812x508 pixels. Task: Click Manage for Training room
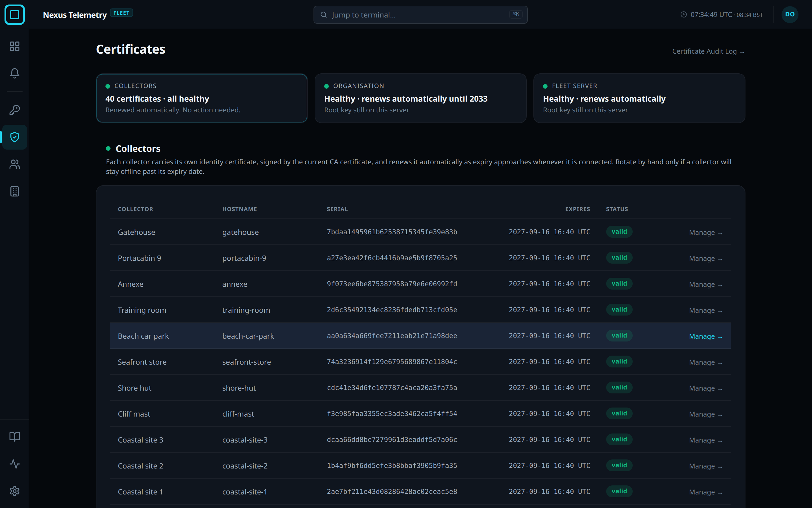706,310
